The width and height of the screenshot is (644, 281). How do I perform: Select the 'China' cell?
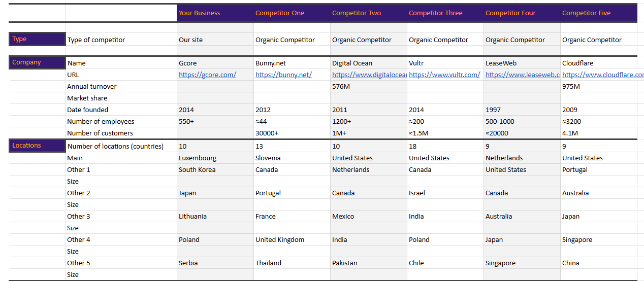click(599, 263)
